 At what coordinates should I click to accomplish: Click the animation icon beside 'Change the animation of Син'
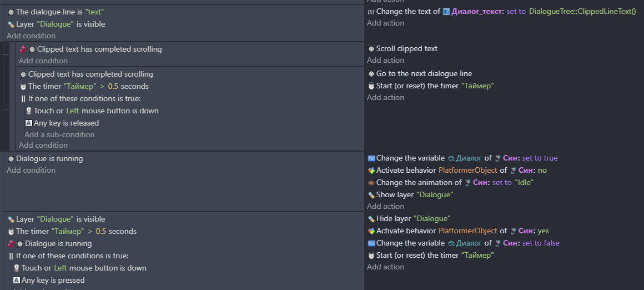point(371,182)
